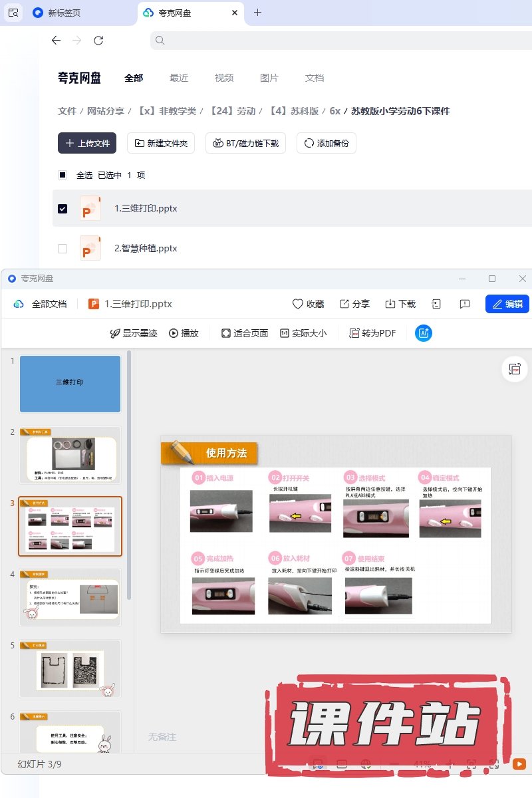The image size is (532, 798).
Task: Click the 上传文件 button
Action: point(87,143)
